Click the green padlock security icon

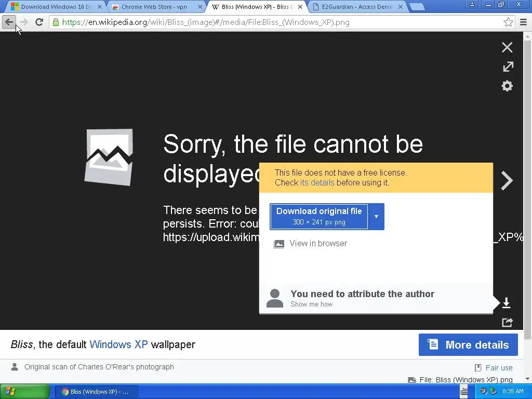[x=56, y=22]
